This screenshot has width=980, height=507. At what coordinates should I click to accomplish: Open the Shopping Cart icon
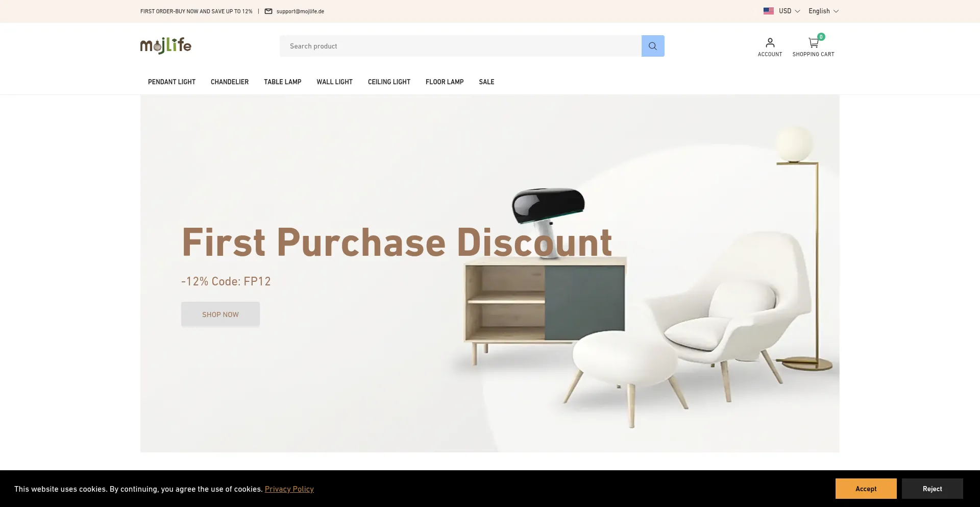click(813, 43)
